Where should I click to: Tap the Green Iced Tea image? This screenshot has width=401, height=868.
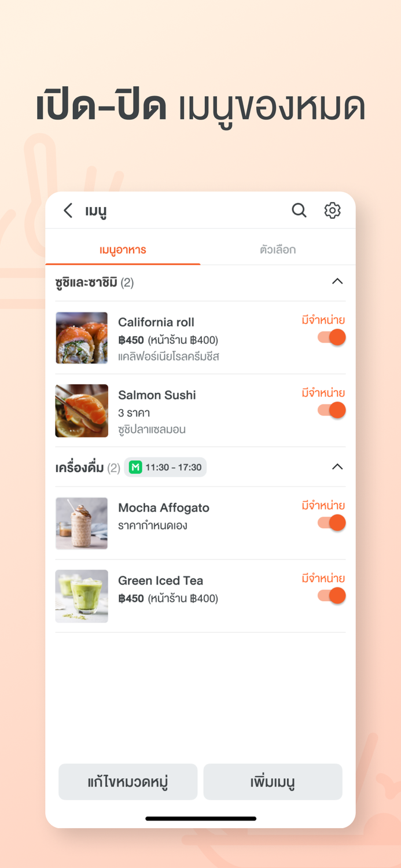click(x=82, y=596)
